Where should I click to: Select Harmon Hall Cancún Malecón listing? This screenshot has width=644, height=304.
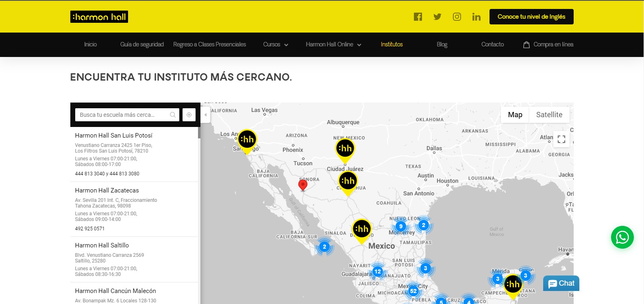[x=115, y=291]
